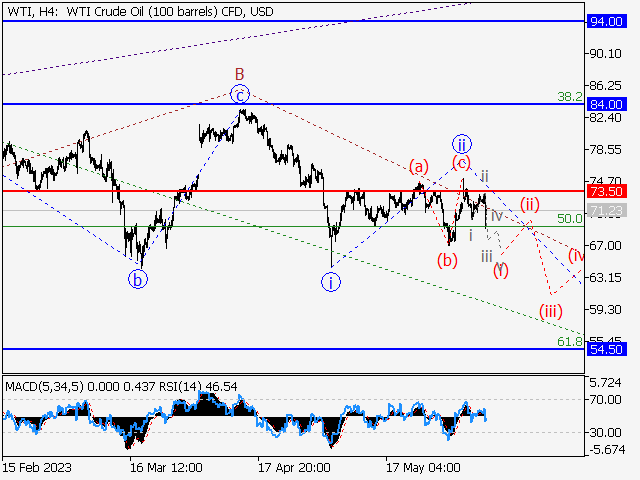Click the circled blue ii wave label
Viewport: 640px width, 480px height.
pyautogui.click(x=462, y=144)
